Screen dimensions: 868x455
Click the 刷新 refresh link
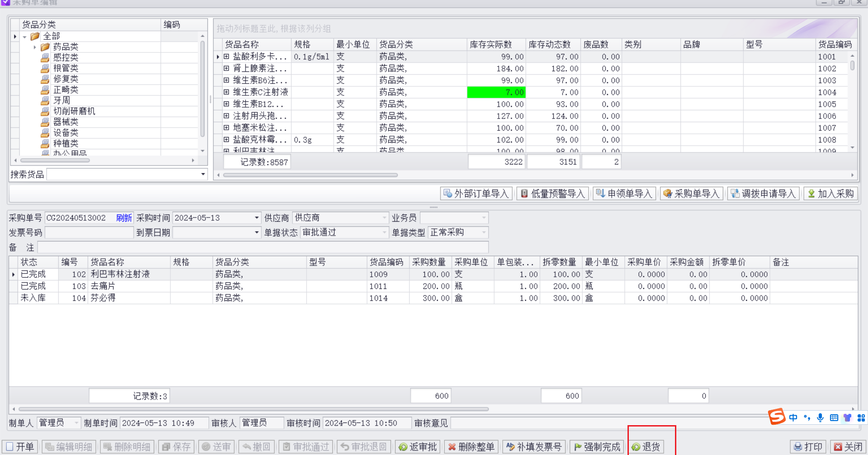coord(124,218)
